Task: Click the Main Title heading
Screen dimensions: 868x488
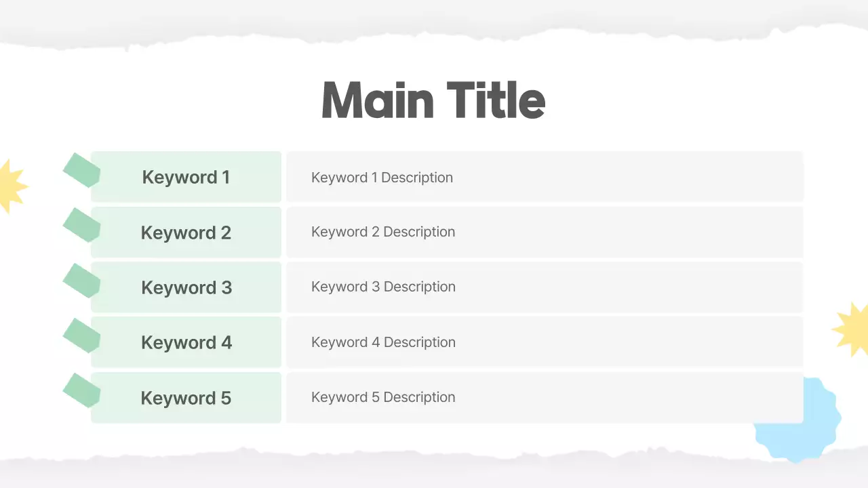Action: click(x=433, y=100)
